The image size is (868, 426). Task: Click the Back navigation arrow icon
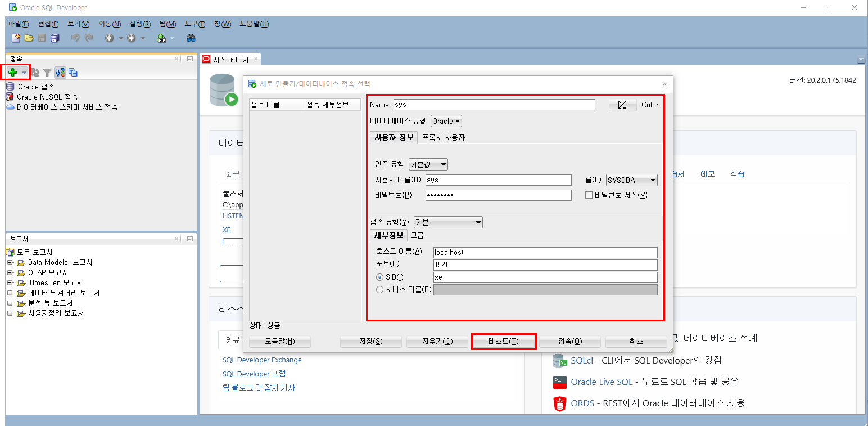coord(109,38)
